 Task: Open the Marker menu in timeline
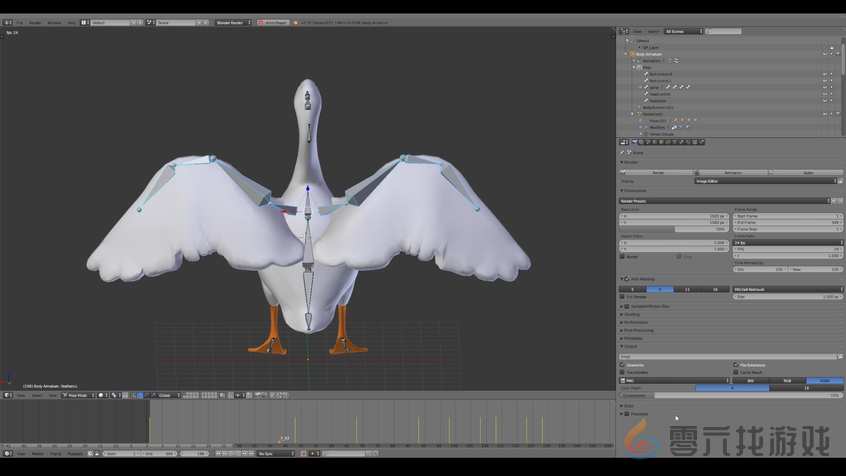click(x=38, y=453)
